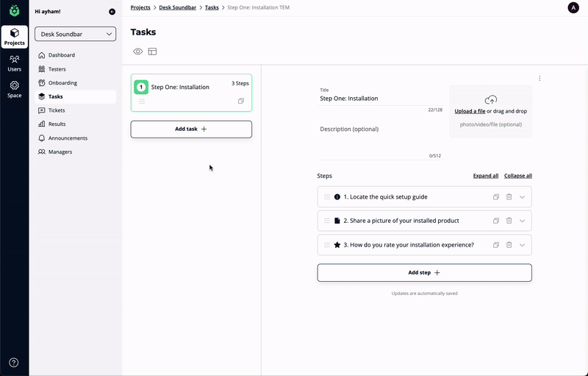Open Desk Soundbar breadcrumb link
588x376 pixels.
[x=177, y=7]
